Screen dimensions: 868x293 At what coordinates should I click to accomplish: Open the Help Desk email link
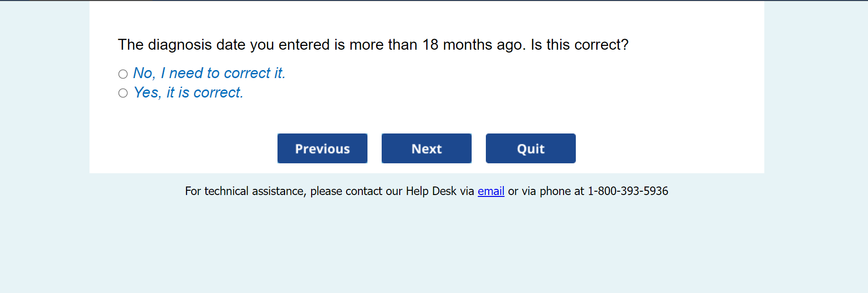[x=491, y=191]
